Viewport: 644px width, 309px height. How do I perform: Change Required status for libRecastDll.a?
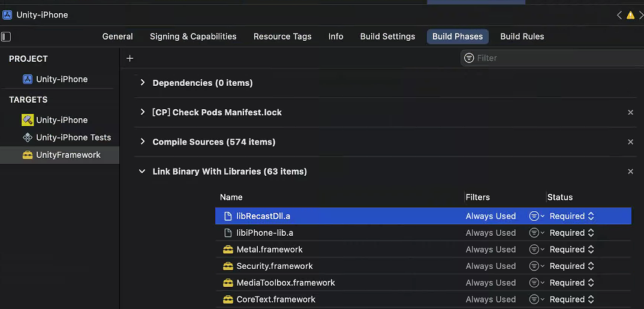(571, 216)
